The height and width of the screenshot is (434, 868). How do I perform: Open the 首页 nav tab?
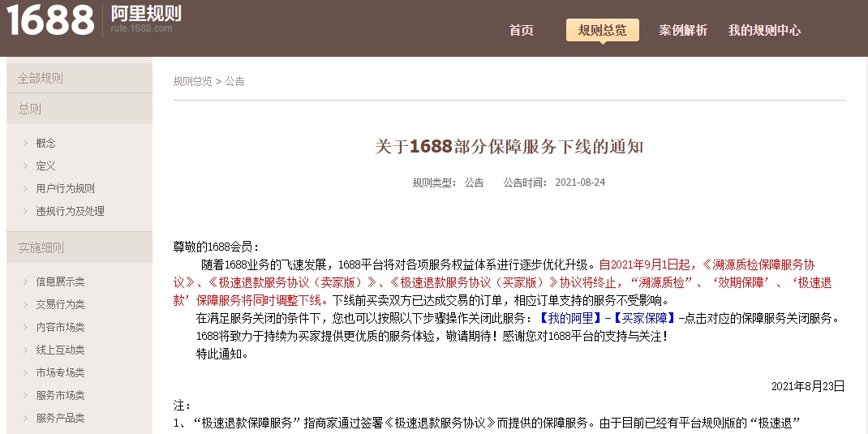pos(521,30)
